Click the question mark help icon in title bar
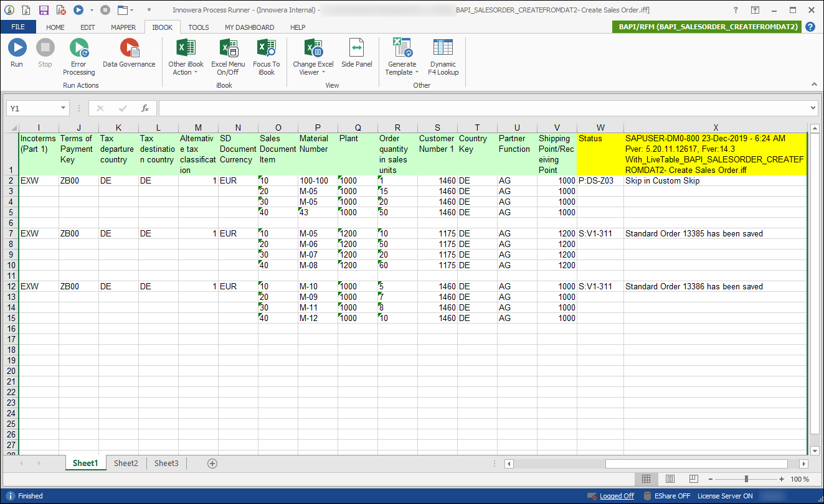Viewport: 824px width, 504px height. point(736,10)
